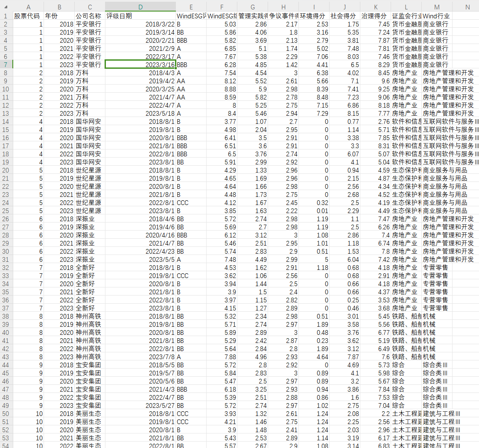Click 机械 in the 神州高铁 2018 row
Image resolution: width=479 pixels, height=448 pixels.
pos(437,316)
